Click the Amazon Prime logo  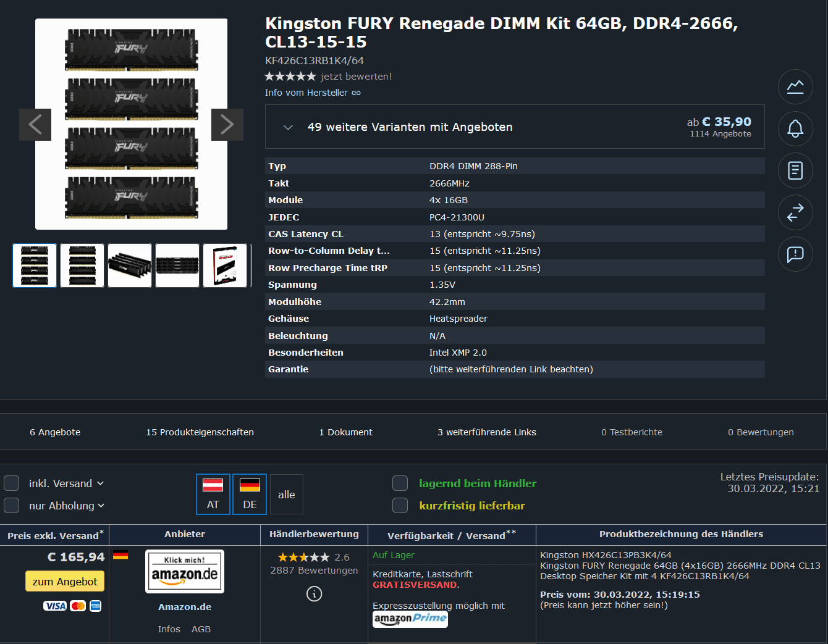pos(410,619)
